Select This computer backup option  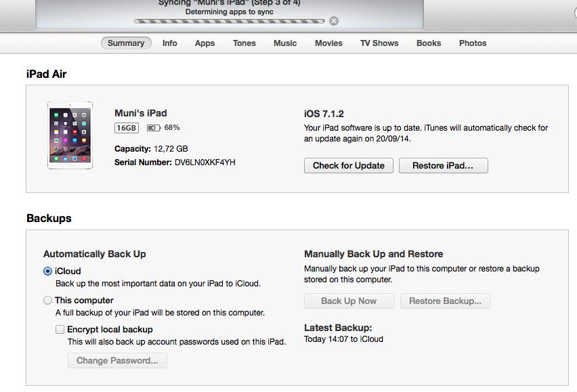point(47,301)
